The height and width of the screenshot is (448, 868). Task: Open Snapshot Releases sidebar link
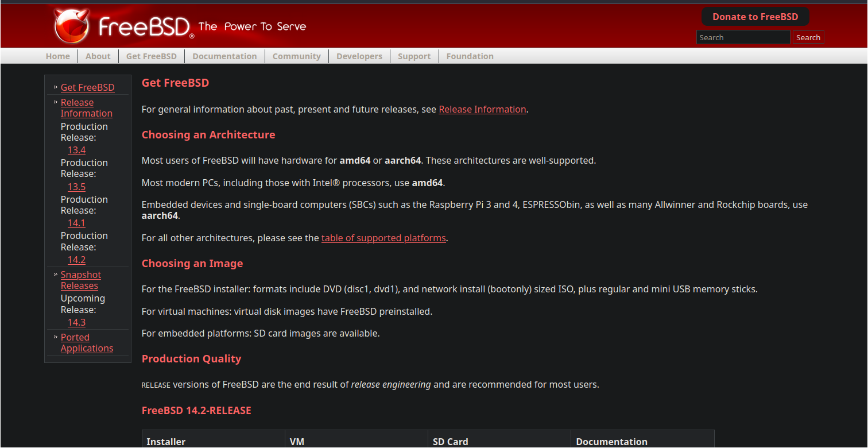click(81, 280)
